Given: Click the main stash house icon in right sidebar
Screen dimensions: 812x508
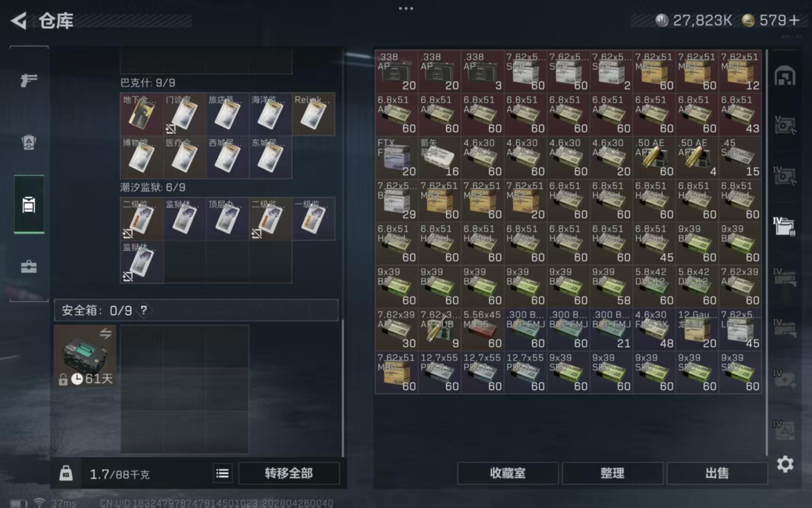Looking at the screenshot, I should tap(785, 76).
